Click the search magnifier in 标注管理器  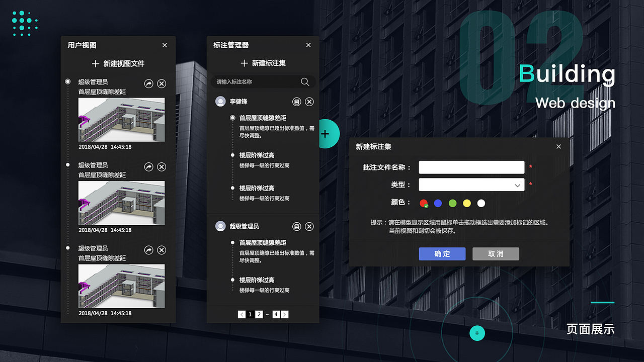pos(305,82)
